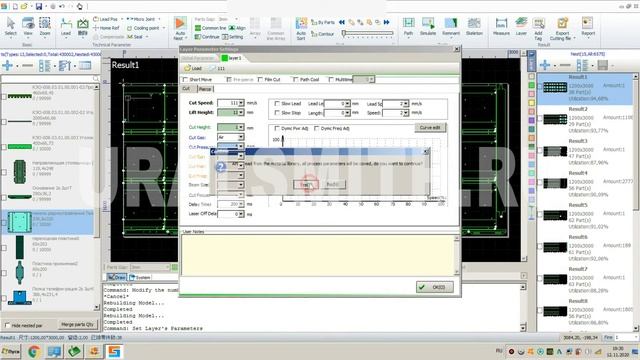640x360 pixels.
Task: Open the Measure tool in the ribbon
Action: pyautogui.click(x=501, y=27)
